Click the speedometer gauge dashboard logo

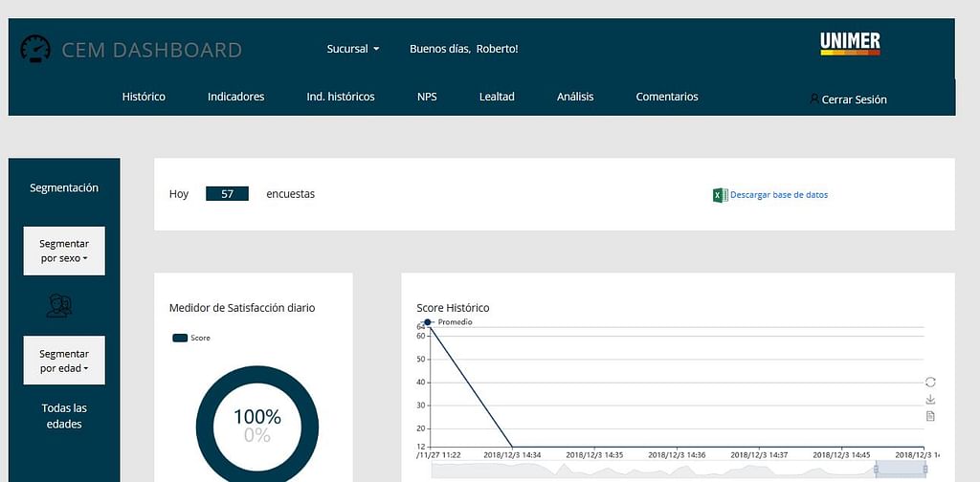click(35, 50)
